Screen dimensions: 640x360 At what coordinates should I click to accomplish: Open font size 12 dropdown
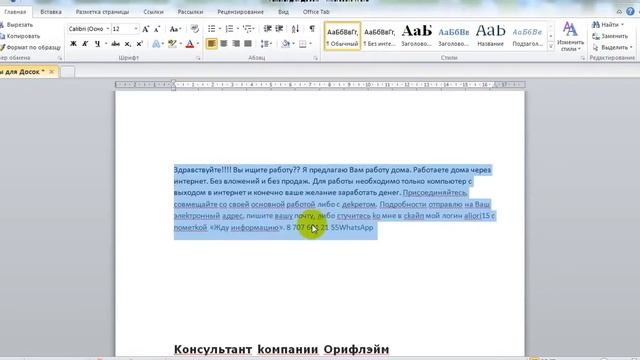136,29
